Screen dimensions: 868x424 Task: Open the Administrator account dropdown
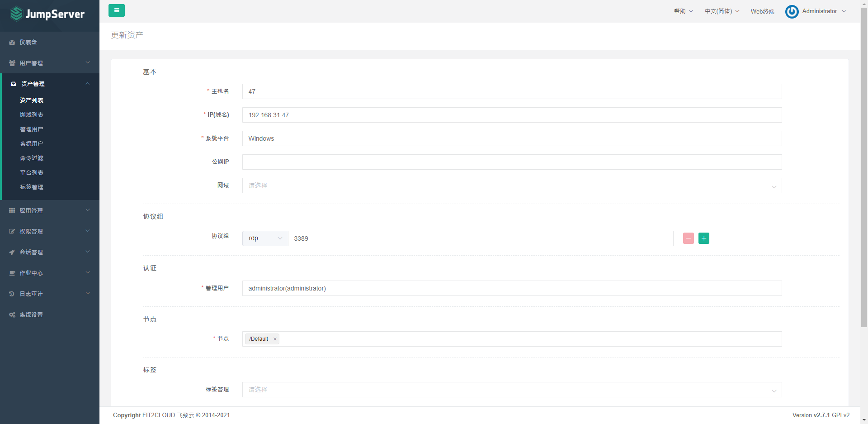824,11
